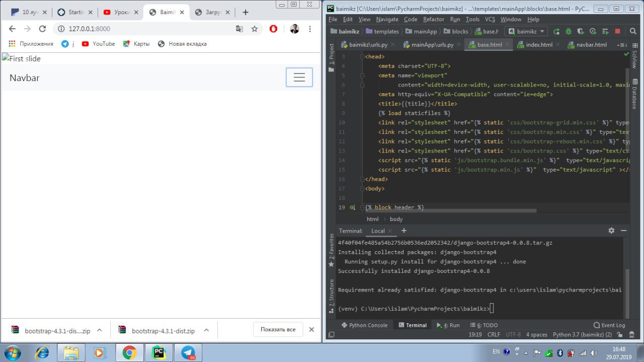Close the baimikz\urls.py editor tab
The height and width of the screenshot is (362, 644).
393,45
